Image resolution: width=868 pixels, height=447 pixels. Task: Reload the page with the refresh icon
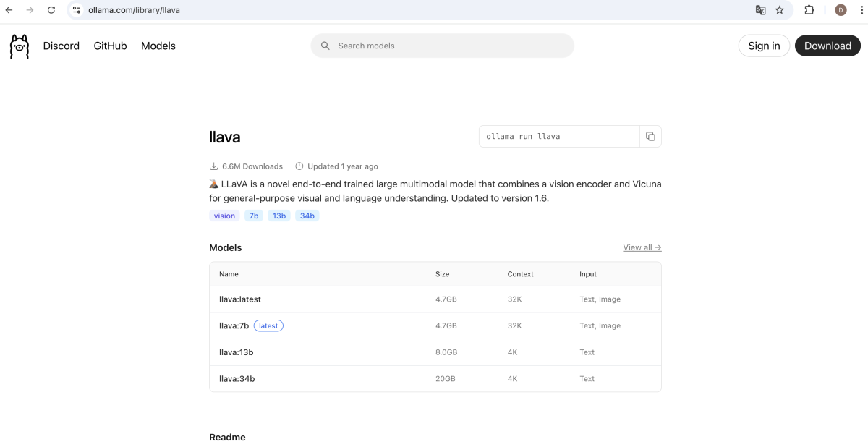click(x=51, y=10)
